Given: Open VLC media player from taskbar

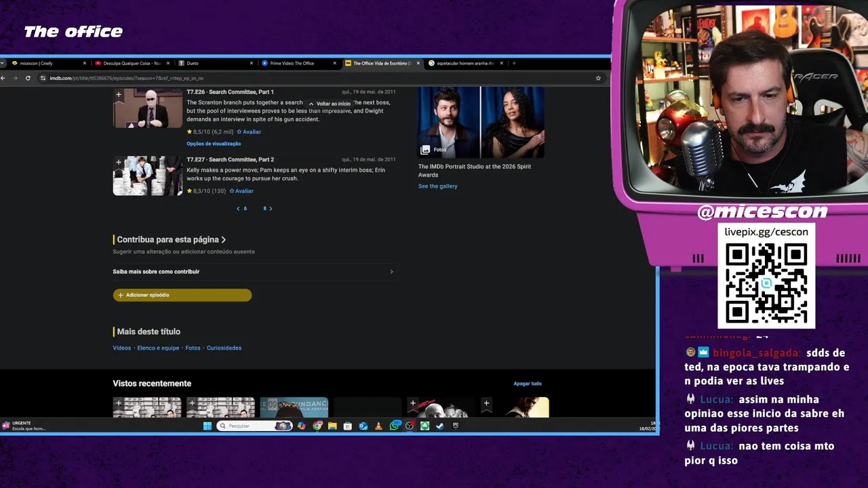Looking at the screenshot, I should pos(378,426).
